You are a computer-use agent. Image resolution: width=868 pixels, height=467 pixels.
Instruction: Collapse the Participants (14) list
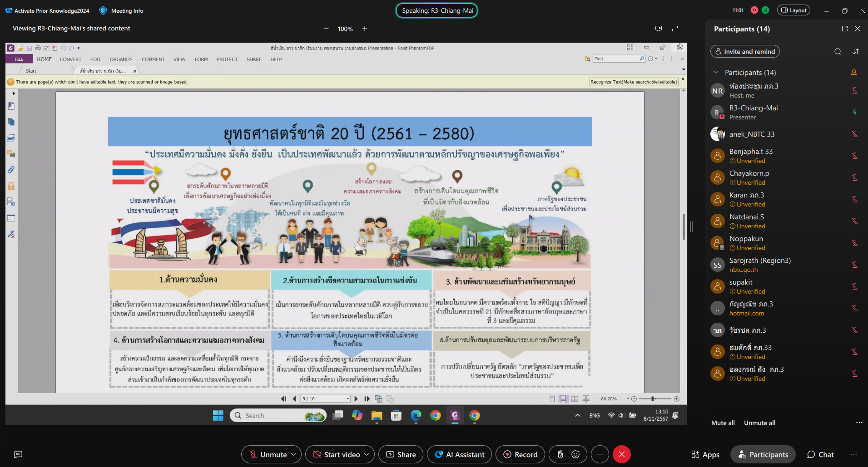pos(716,72)
